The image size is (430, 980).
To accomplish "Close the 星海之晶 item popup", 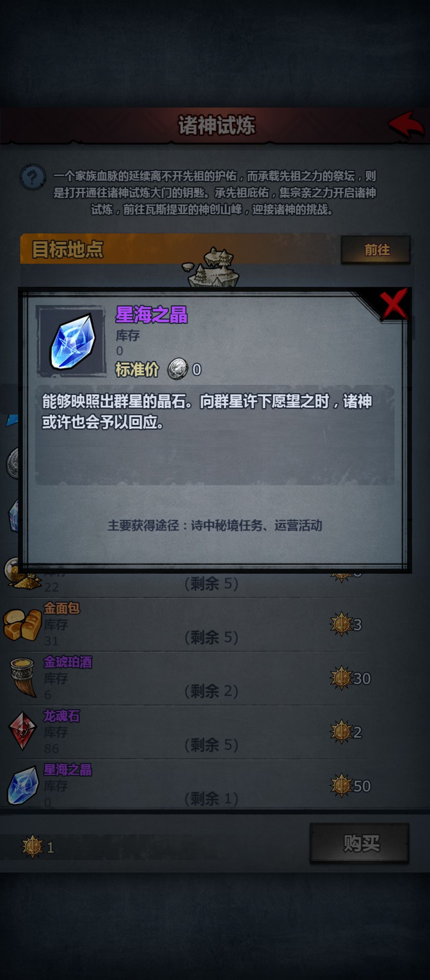I will point(394,304).
